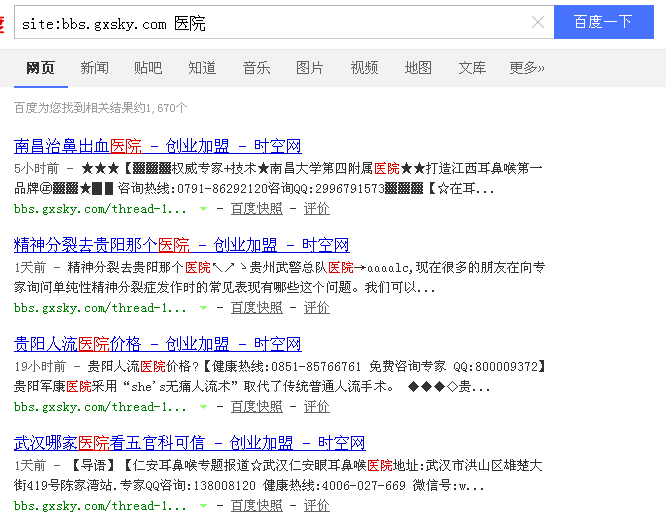The height and width of the screenshot is (531, 666).
Task: Click the 百度一下 search button
Action: [x=604, y=22]
